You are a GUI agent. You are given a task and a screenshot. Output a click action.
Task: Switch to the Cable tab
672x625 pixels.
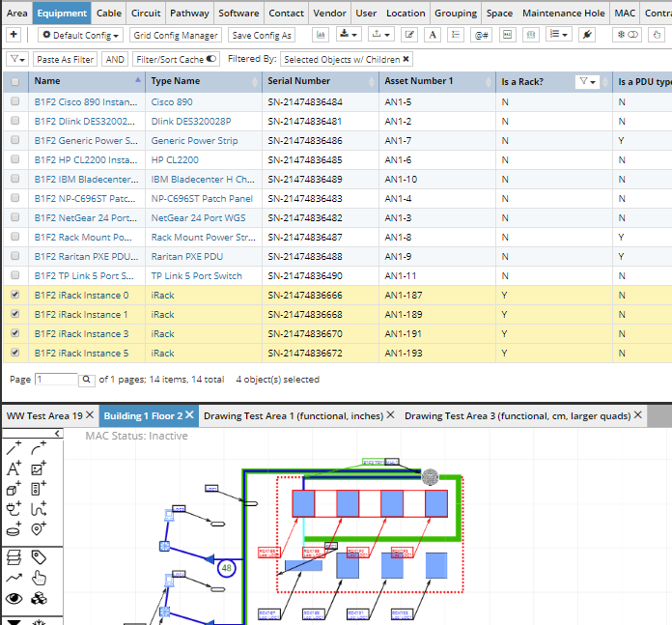pyautogui.click(x=109, y=14)
